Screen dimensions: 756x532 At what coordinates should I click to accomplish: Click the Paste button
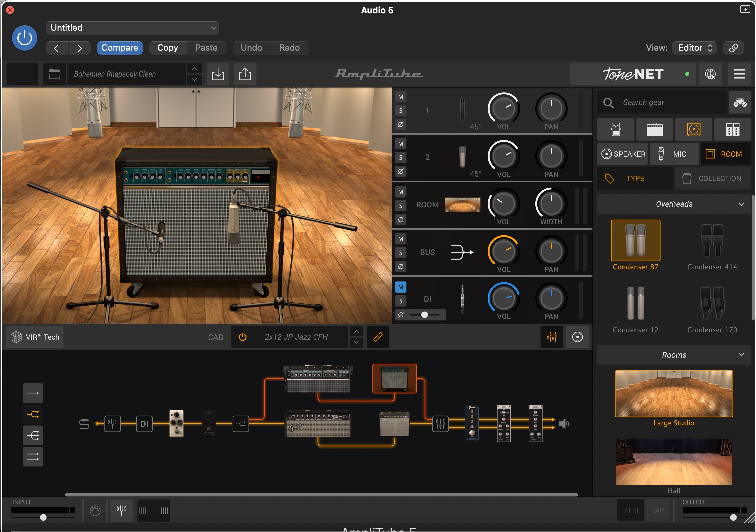click(206, 48)
